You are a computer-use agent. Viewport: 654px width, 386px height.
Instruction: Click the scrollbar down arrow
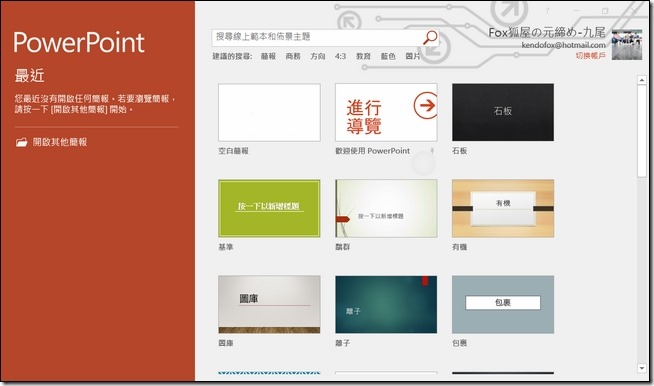(642, 368)
